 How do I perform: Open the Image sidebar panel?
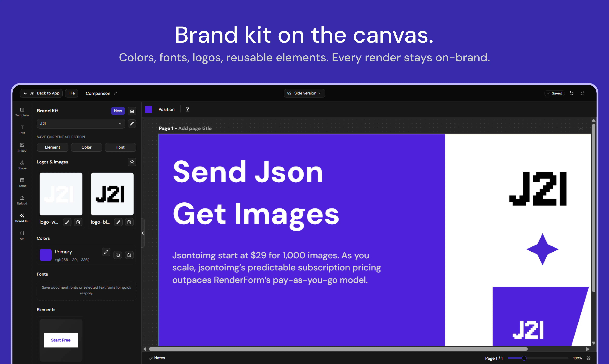click(x=22, y=147)
